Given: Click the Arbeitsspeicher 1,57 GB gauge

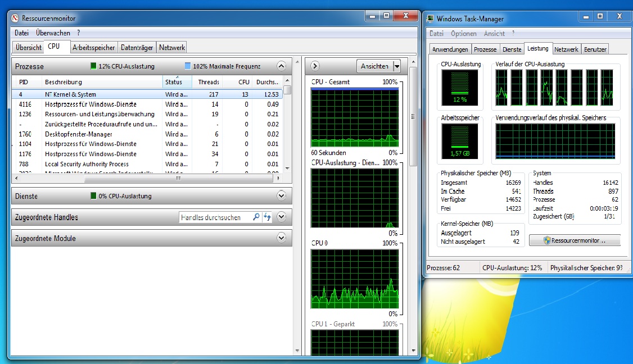Looking at the screenshot, I should (460, 141).
